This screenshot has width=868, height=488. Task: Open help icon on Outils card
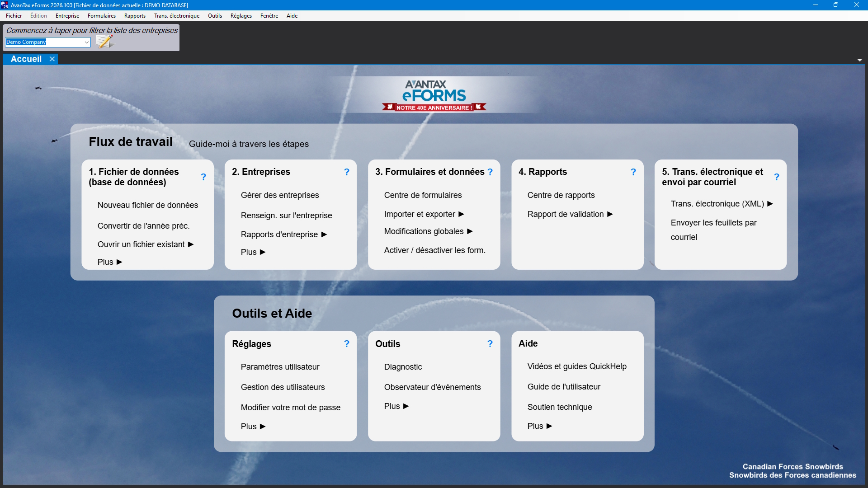[490, 344]
